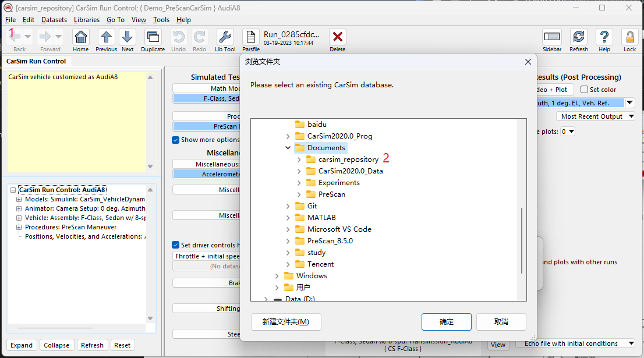The image size is (644, 358).
Task: Open the Datasets menu
Action: click(x=54, y=20)
